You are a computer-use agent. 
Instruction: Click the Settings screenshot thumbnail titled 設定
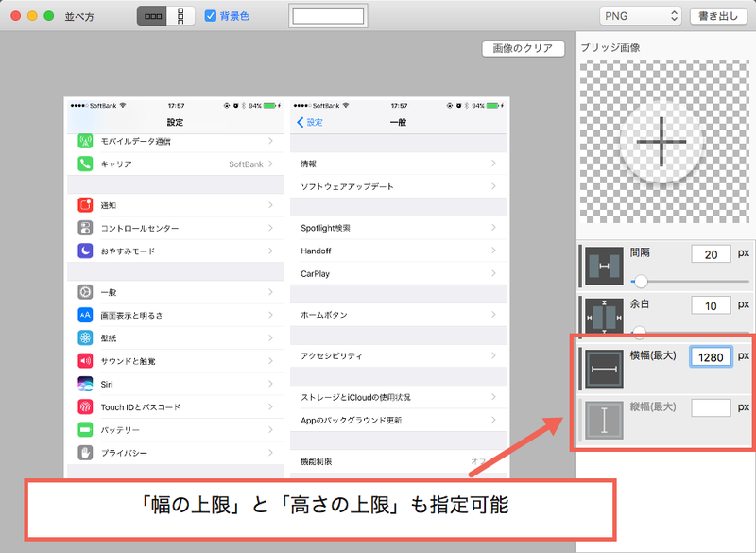coord(175,287)
